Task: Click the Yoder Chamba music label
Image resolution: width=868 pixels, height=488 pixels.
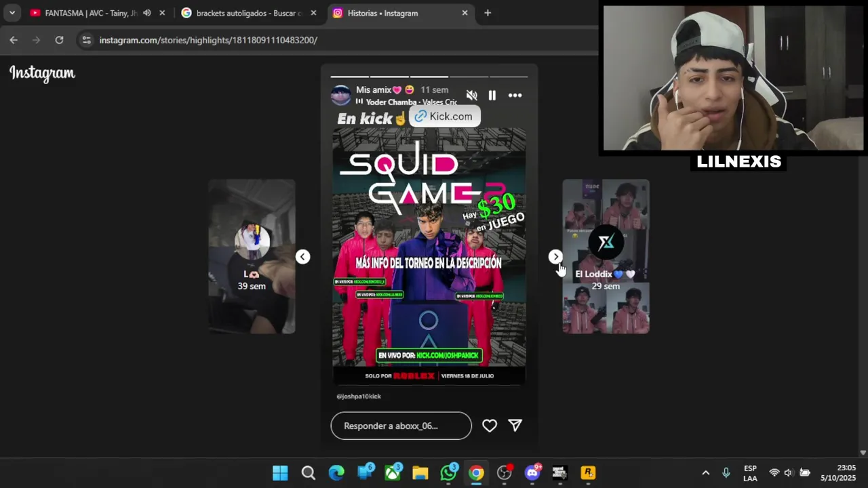Action: pyautogui.click(x=411, y=102)
